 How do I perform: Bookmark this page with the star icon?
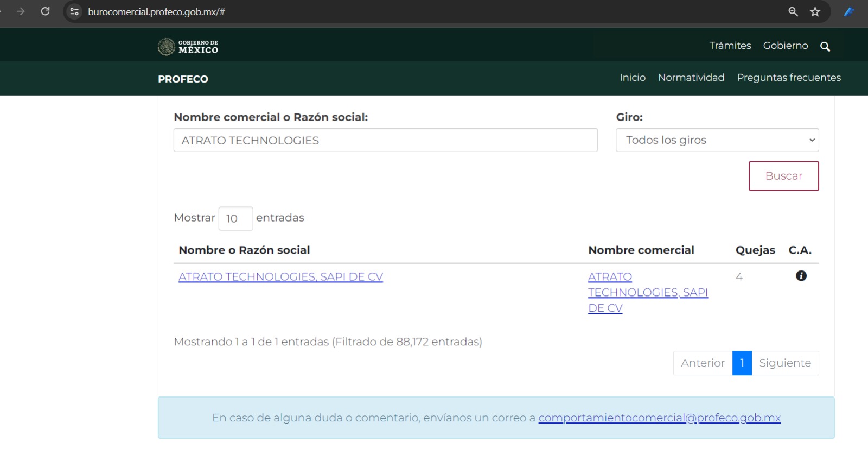tap(815, 11)
